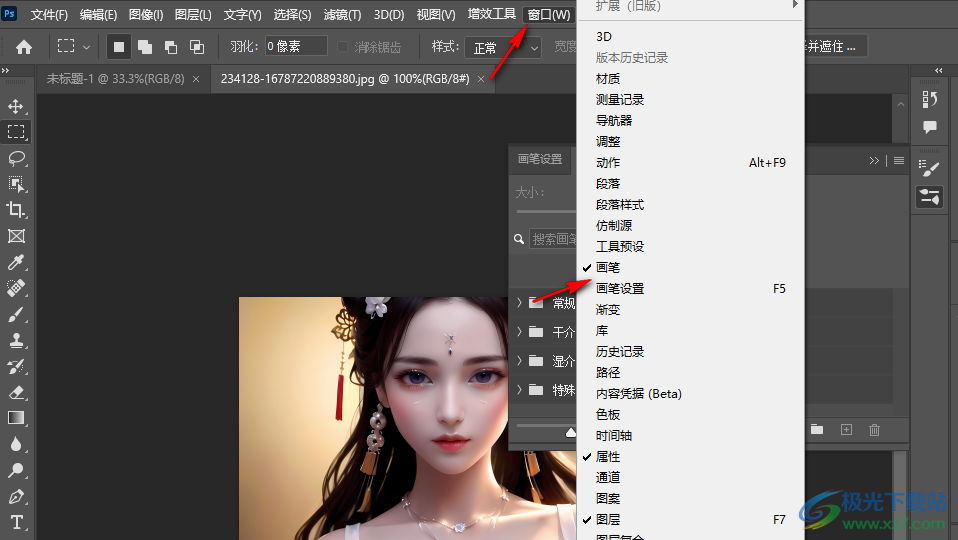Collapse right panel dock double arrow

click(938, 71)
